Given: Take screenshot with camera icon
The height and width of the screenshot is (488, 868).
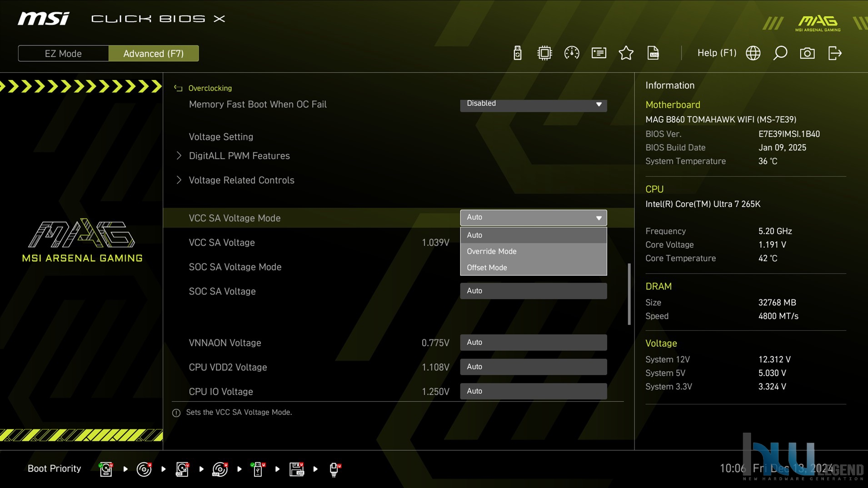Looking at the screenshot, I should [807, 53].
